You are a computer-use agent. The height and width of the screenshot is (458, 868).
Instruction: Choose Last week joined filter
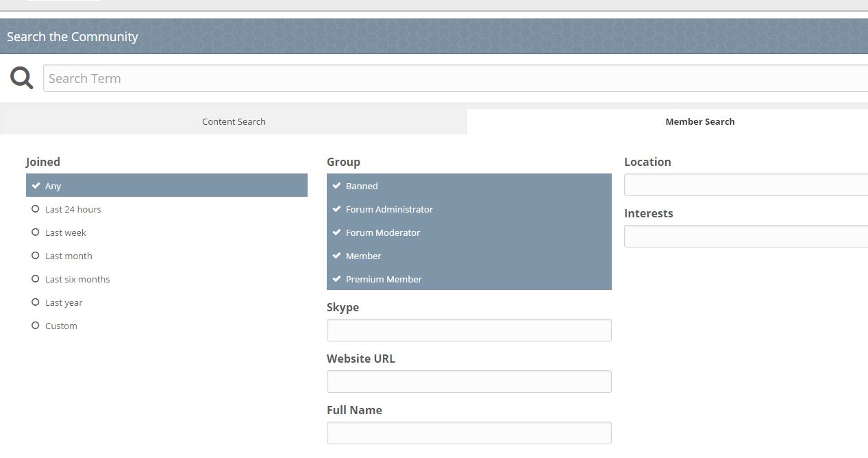166,232
